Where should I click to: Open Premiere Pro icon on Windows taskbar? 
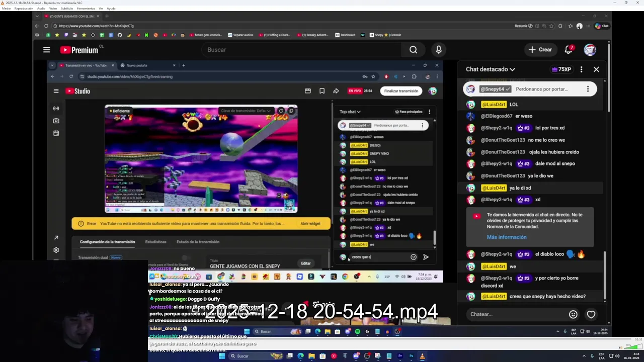pyautogui.click(x=400, y=356)
